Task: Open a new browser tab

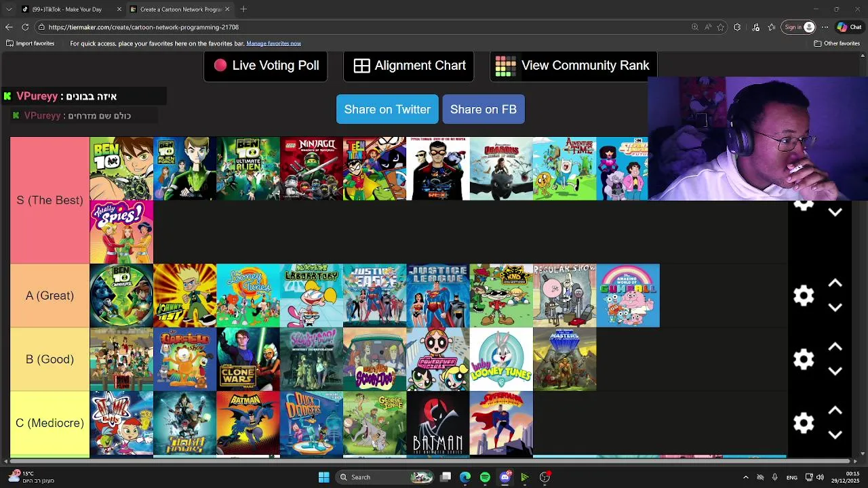Action: tap(243, 9)
